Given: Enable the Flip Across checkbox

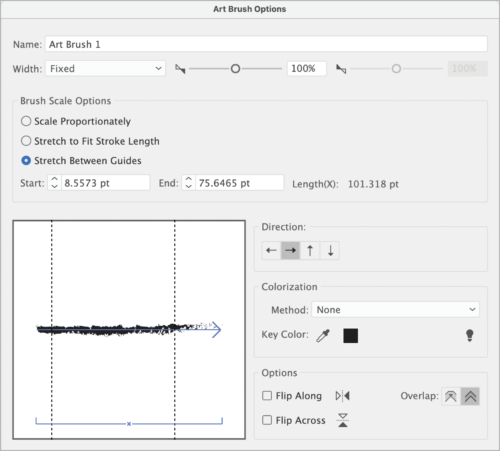Looking at the screenshot, I should tap(267, 420).
